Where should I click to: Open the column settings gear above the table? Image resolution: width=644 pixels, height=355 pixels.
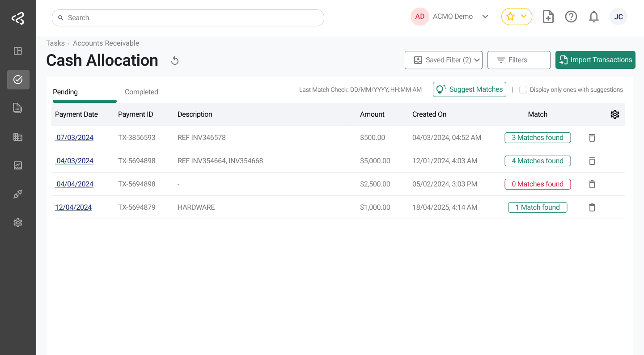point(615,114)
